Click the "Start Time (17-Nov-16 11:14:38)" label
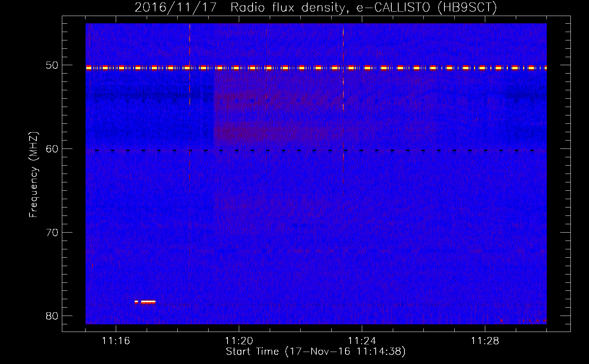589x364 pixels. click(x=316, y=352)
